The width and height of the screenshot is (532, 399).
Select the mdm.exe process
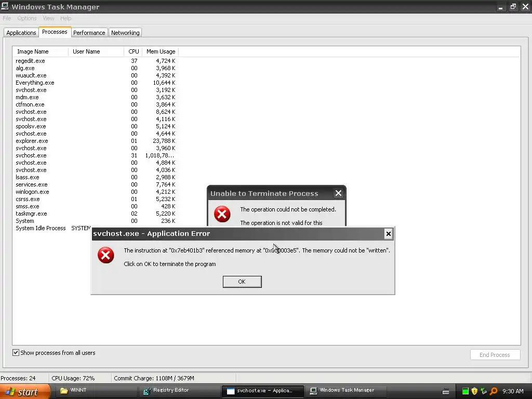point(96,97)
